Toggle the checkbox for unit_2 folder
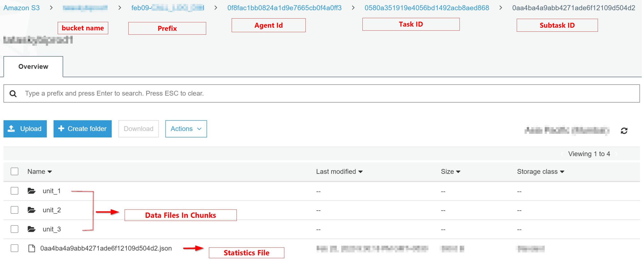 coord(14,210)
